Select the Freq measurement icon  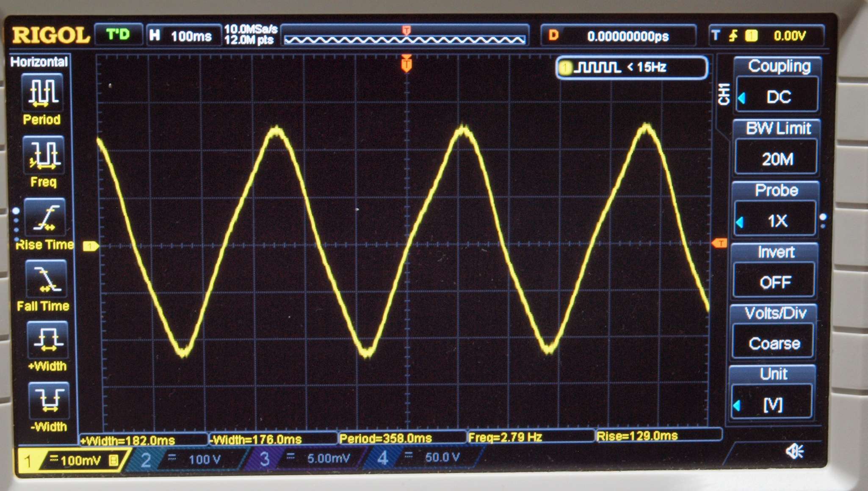click(44, 154)
